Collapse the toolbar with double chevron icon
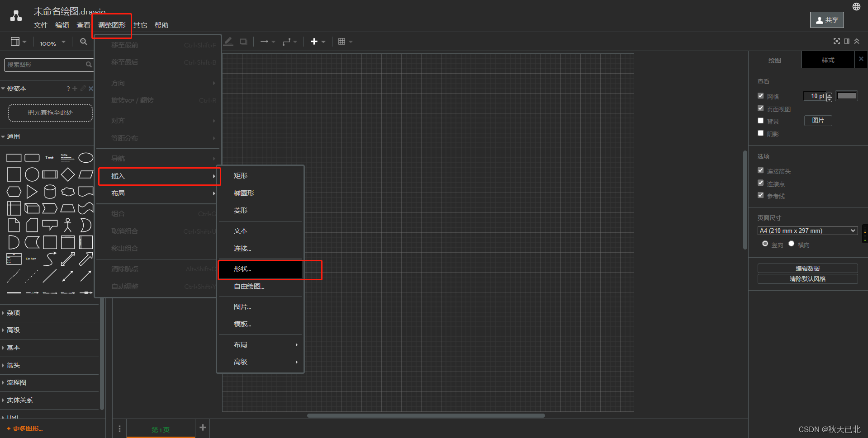This screenshot has height=438, width=868. (x=856, y=41)
